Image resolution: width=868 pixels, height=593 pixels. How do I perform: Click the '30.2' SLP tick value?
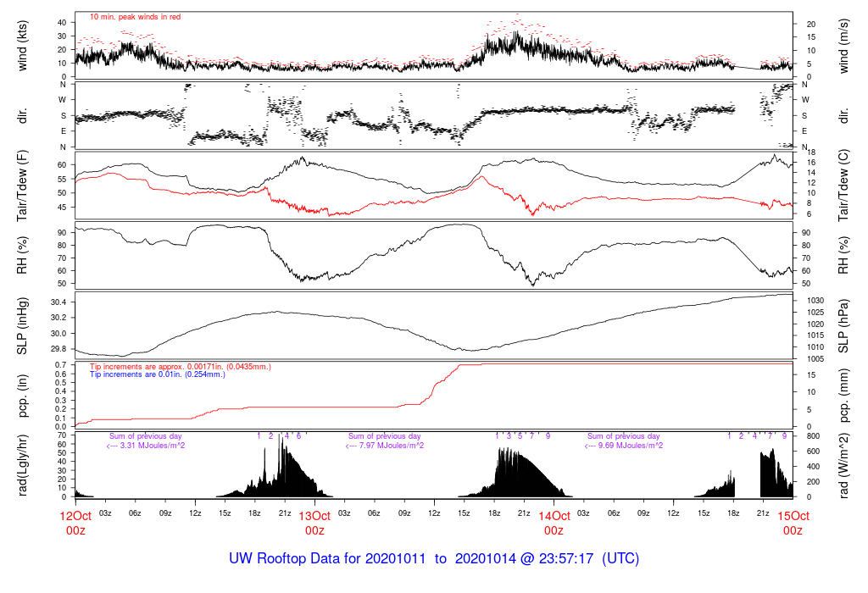point(58,318)
